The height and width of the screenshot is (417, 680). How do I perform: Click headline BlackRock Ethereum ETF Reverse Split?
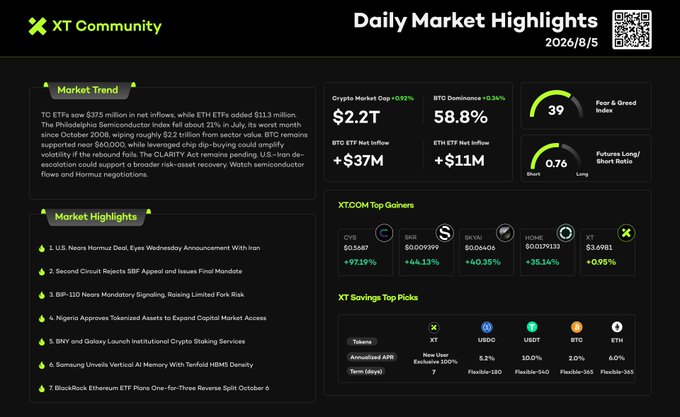[159, 388]
